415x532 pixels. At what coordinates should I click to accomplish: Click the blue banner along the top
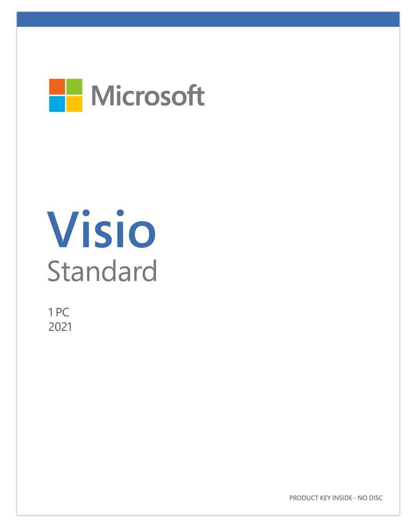(208, 19)
